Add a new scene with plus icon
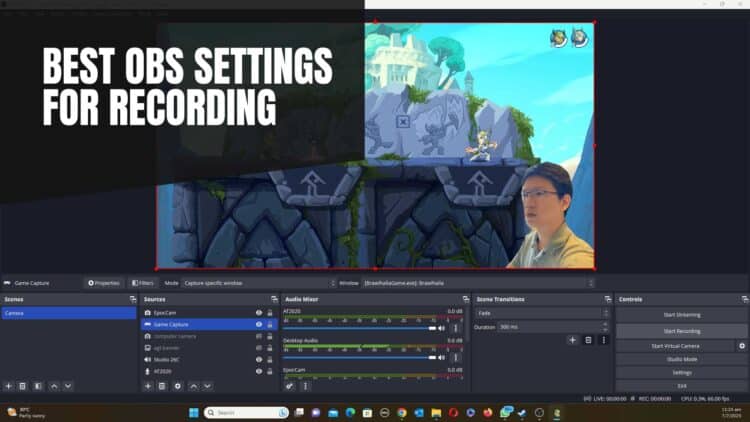 (x=9, y=386)
